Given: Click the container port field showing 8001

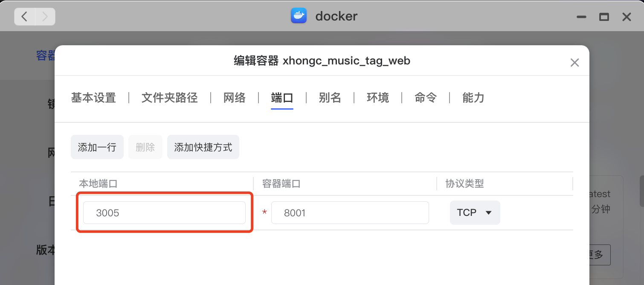Looking at the screenshot, I should [x=350, y=212].
